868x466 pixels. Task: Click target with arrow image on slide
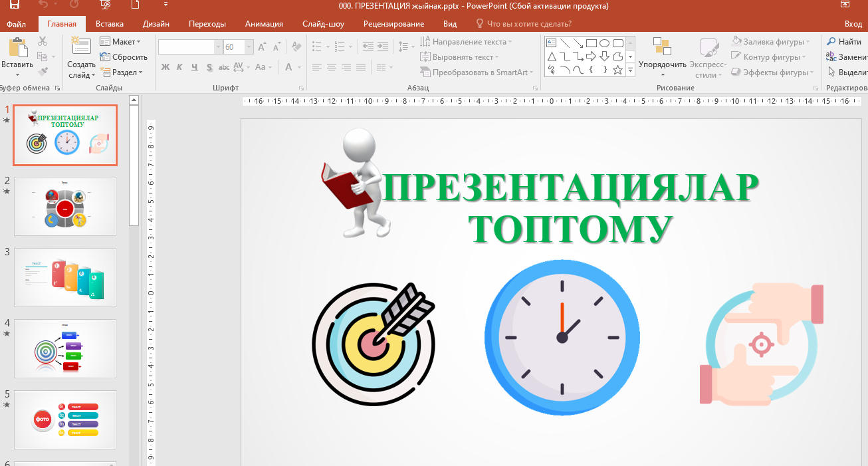(x=374, y=344)
